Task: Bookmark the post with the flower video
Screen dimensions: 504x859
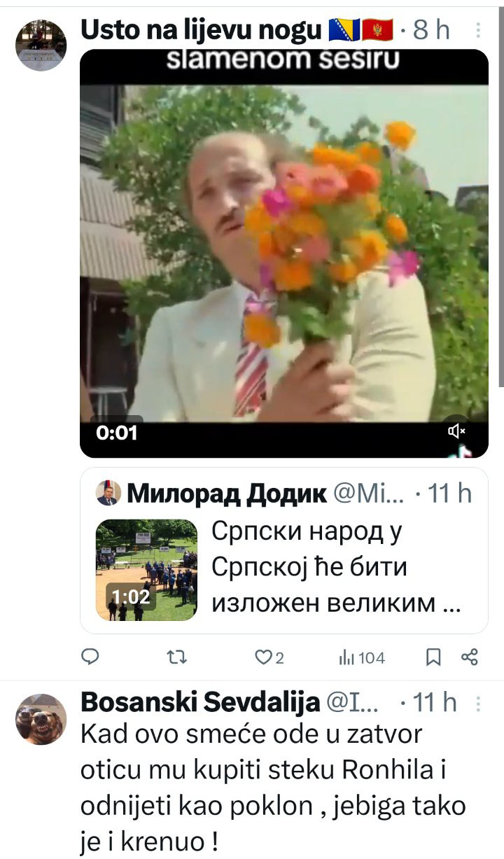Action: pyautogui.click(x=433, y=657)
